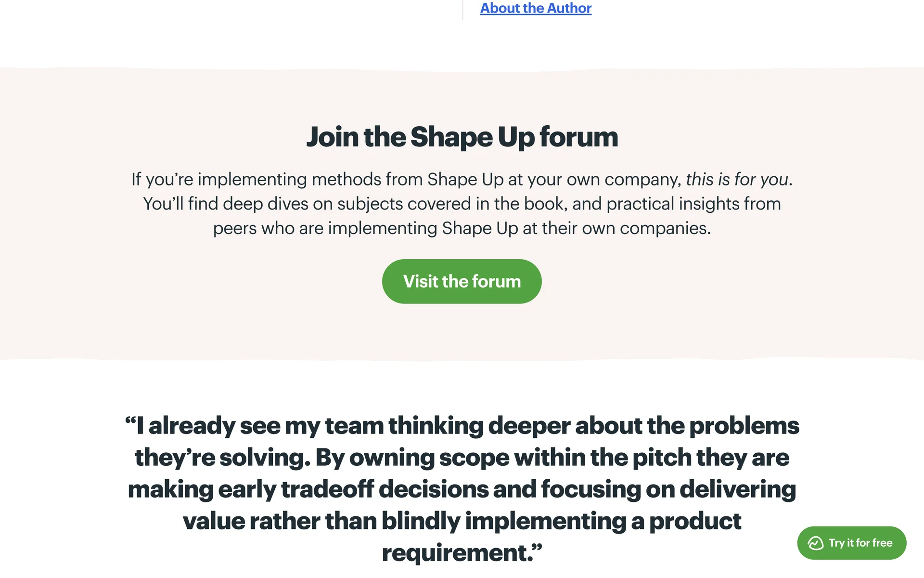Click the line starting "You'll find deep dives"

pyautogui.click(x=462, y=204)
